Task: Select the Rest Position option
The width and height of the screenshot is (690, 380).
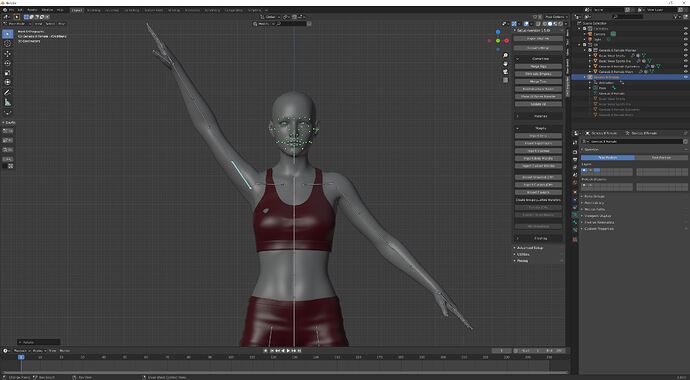Action: tap(661, 157)
